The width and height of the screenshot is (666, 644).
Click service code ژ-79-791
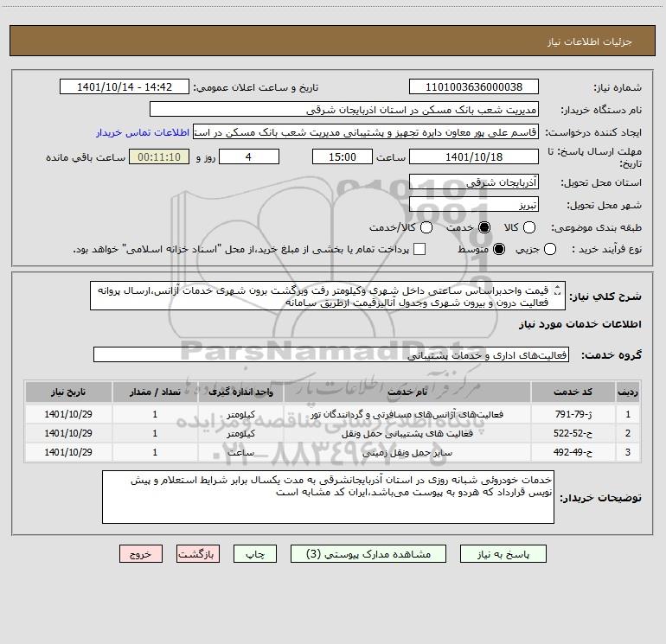click(x=573, y=414)
